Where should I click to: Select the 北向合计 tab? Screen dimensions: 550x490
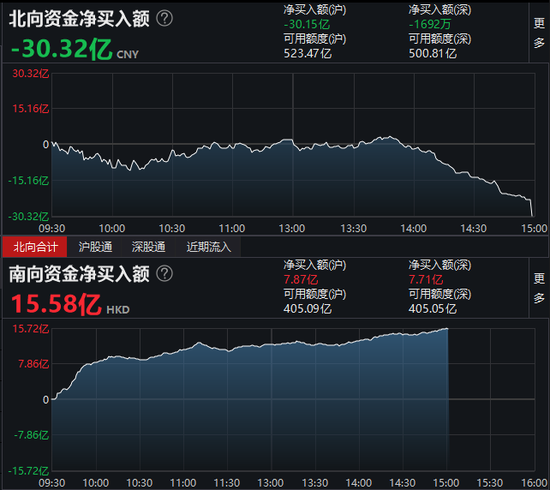pyautogui.click(x=35, y=247)
